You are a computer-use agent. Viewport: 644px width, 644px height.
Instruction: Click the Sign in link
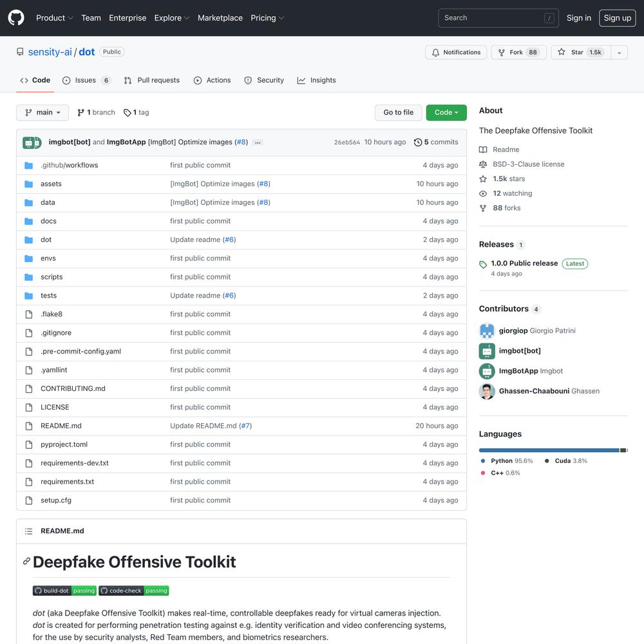coord(579,18)
